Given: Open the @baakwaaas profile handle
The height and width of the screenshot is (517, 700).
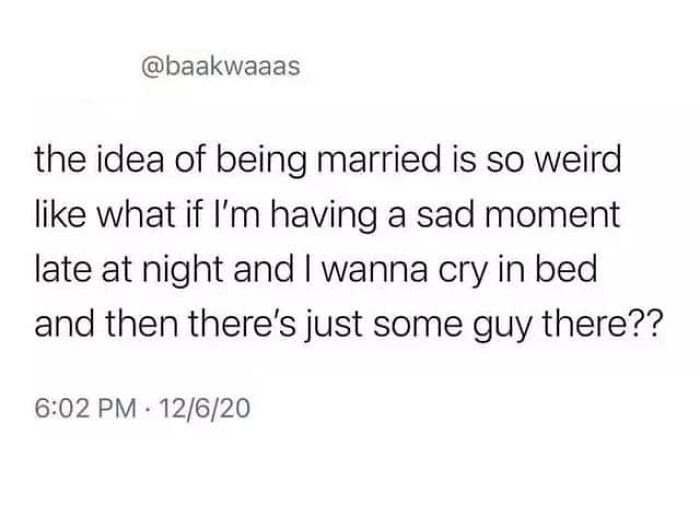Looking at the screenshot, I should 221,67.
